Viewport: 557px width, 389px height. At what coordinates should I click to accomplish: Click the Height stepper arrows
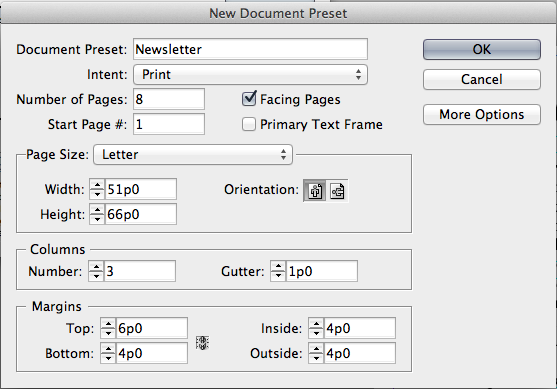point(97,214)
